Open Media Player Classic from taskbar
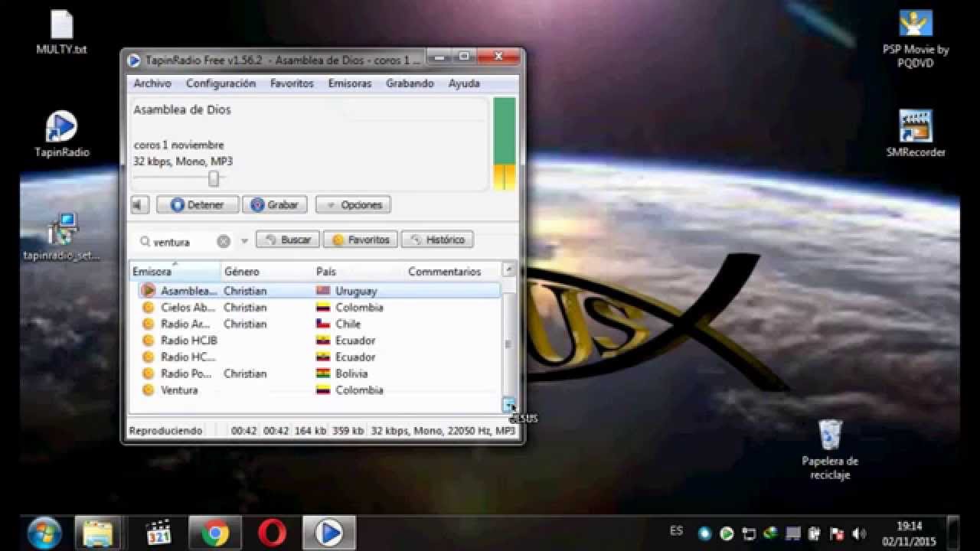 pyautogui.click(x=158, y=533)
